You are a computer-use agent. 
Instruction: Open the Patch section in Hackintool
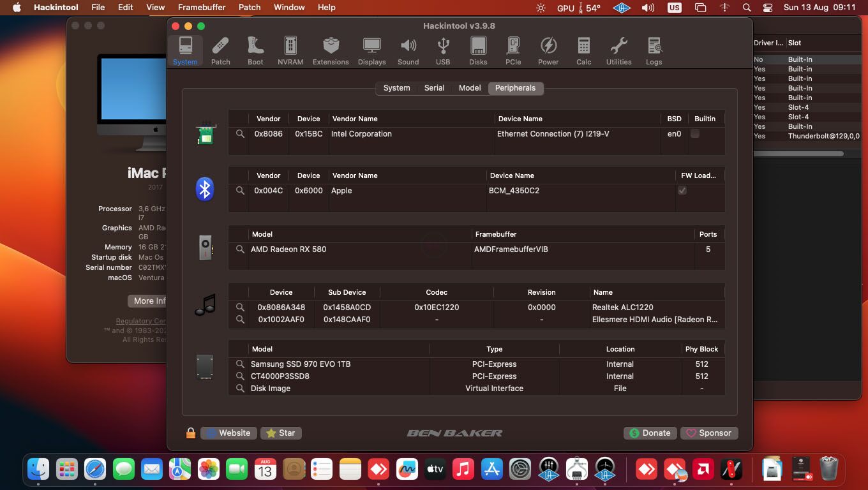pyautogui.click(x=220, y=50)
